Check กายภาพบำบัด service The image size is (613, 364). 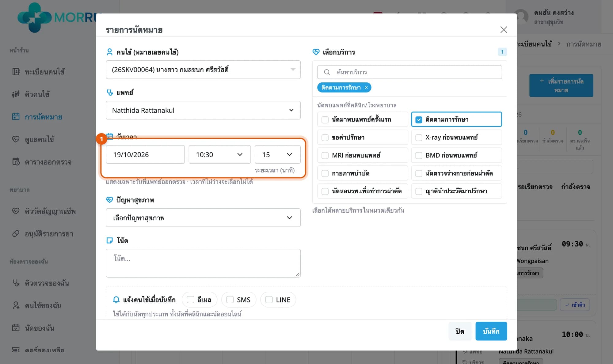coord(325,173)
